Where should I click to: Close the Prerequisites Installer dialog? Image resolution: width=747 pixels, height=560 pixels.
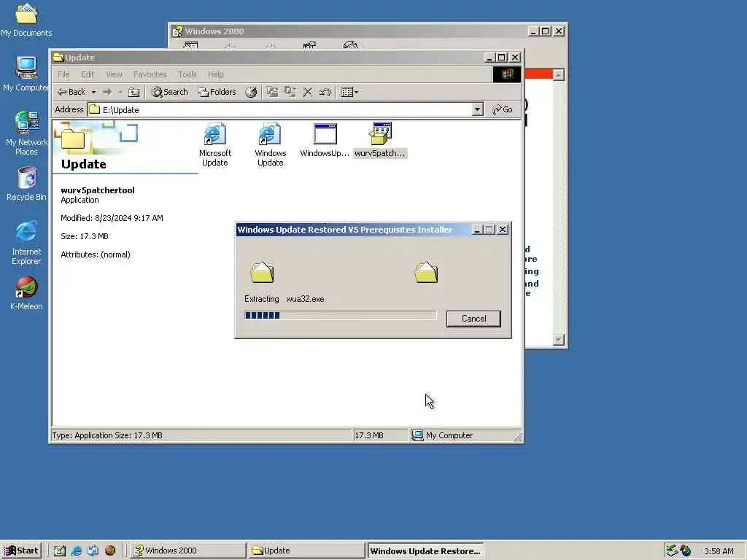(x=503, y=230)
